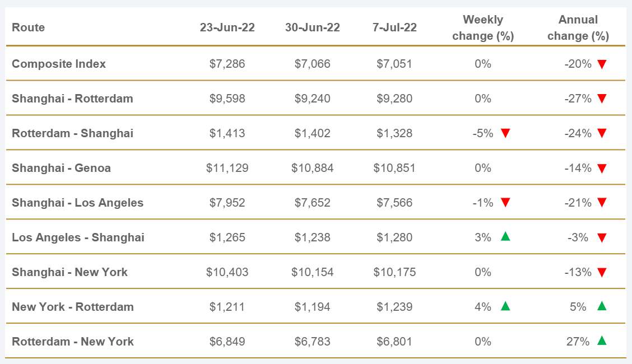Click the $7,051 Composite Index value
Viewport: 632px width, 364px height.
click(x=394, y=64)
